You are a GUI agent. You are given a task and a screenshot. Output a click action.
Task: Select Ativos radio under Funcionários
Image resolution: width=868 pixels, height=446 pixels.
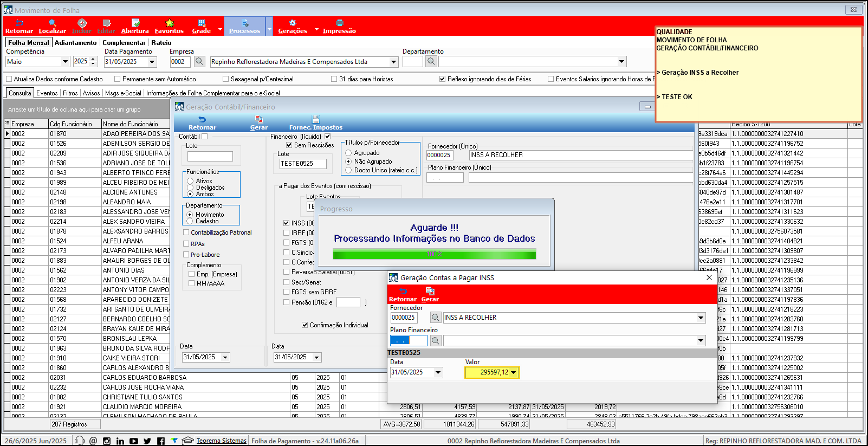[190, 181]
